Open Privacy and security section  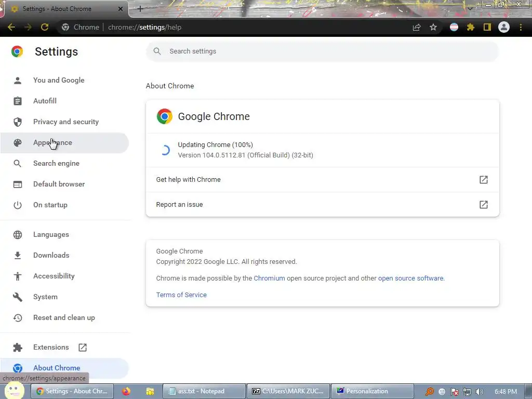click(x=64, y=122)
